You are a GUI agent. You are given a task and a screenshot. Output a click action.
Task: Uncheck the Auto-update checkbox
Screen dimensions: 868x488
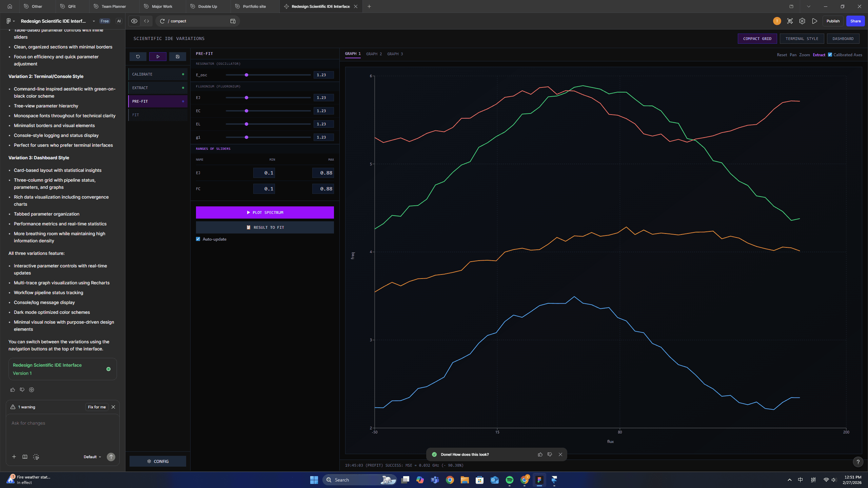(198, 239)
